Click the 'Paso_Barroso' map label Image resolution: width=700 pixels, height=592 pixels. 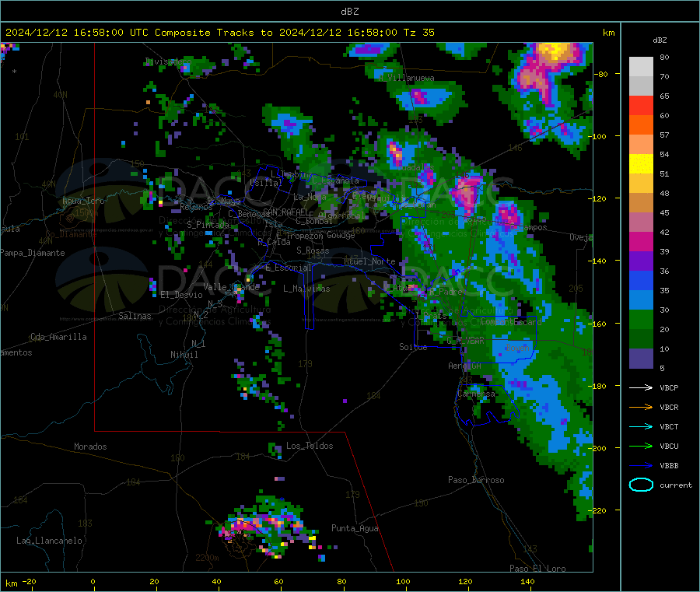[476, 480]
